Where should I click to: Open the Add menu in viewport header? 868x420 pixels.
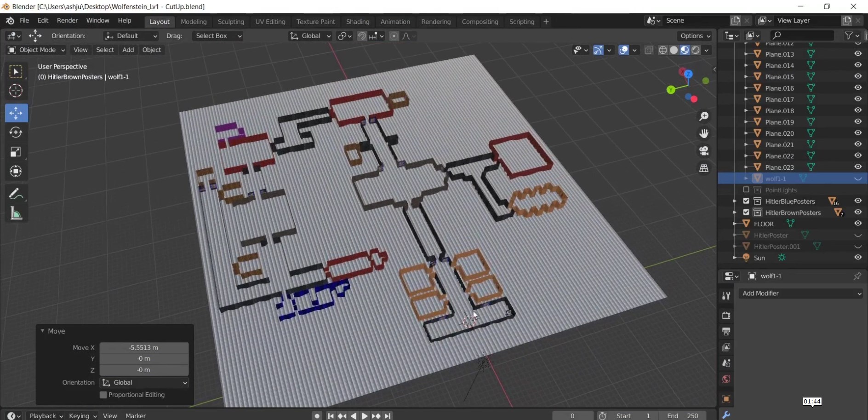(128, 50)
